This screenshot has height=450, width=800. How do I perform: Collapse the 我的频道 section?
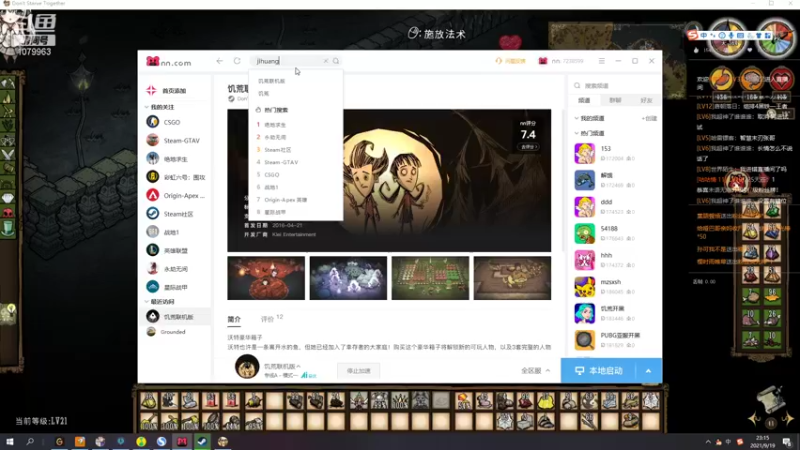577,118
